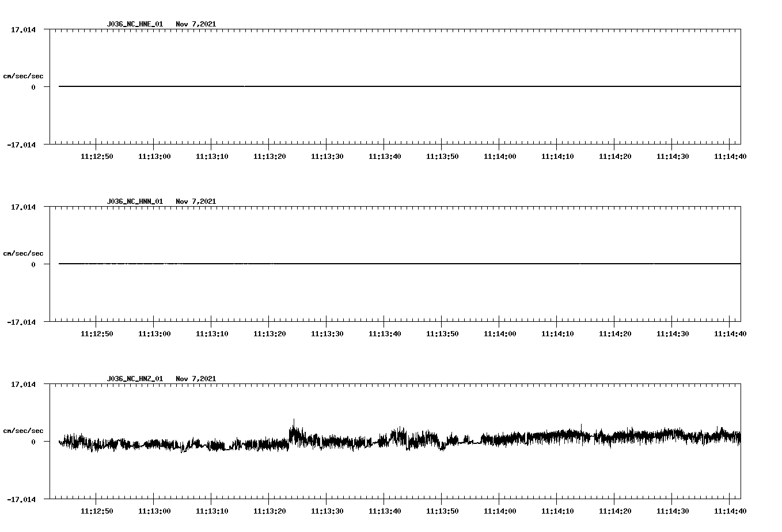Click 11:13:10 time label on HNE plot
Image resolution: width=782 pixels, height=532 pixels.
pyautogui.click(x=212, y=157)
